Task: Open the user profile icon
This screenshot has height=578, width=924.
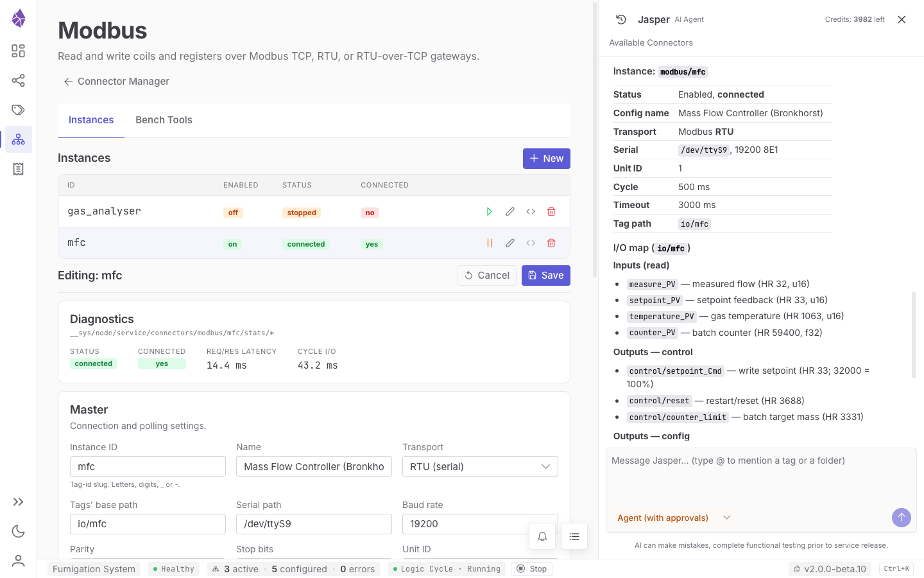Action: [19, 561]
